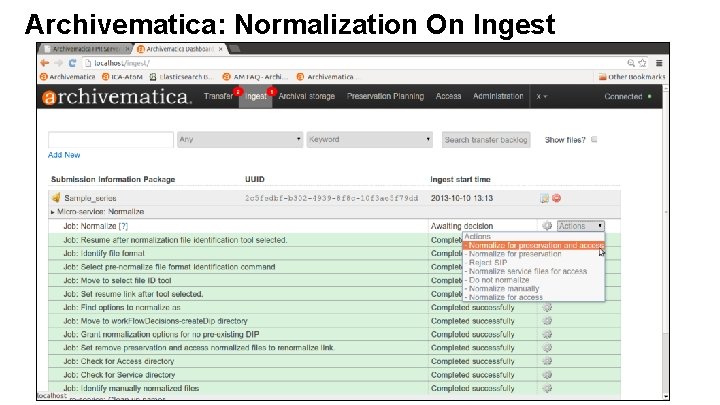The image size is (720, 405).
Task: Click the gear icon on the Normalize job
Action: click(x=547, y=225)
